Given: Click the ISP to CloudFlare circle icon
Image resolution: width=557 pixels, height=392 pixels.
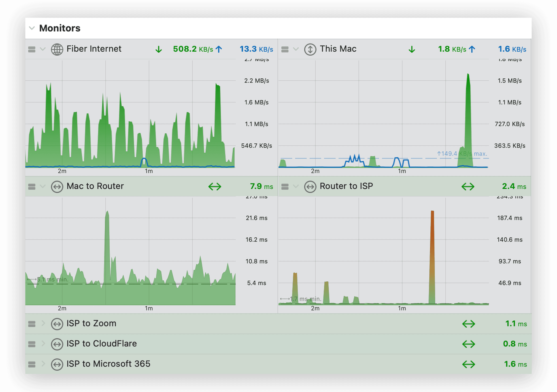Looking at the screenshot, I should click(57, 344).
